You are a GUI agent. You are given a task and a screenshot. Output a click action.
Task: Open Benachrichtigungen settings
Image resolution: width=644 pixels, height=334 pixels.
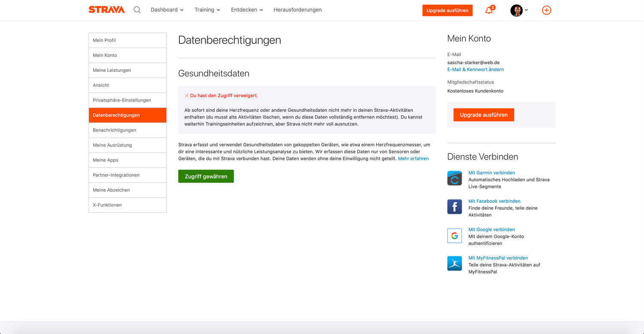(x=128, y=130)
